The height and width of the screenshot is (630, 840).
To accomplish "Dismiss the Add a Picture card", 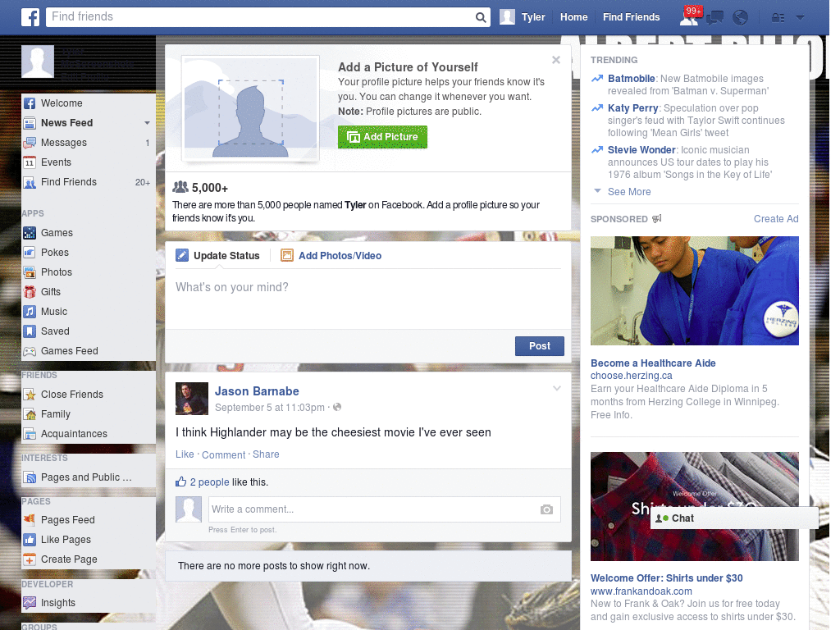I will tap(556, 60).
